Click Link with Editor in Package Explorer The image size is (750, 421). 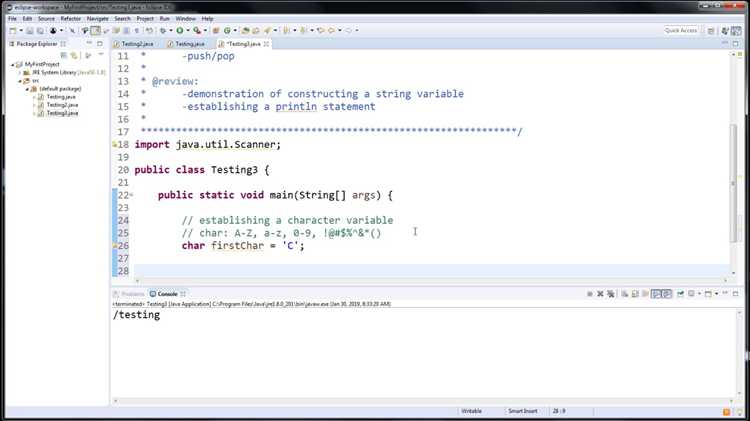click(73, 55)
